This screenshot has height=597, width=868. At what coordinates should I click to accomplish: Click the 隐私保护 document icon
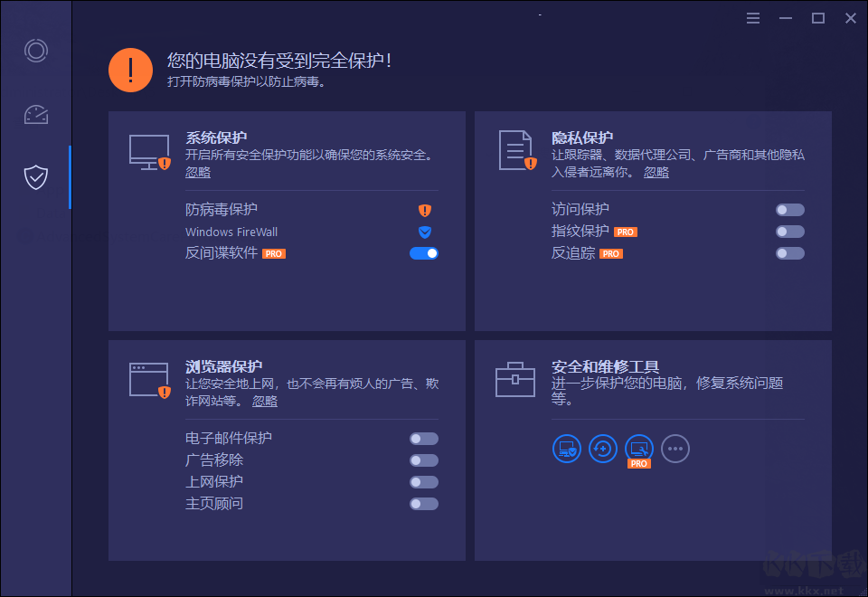[517, 150]
